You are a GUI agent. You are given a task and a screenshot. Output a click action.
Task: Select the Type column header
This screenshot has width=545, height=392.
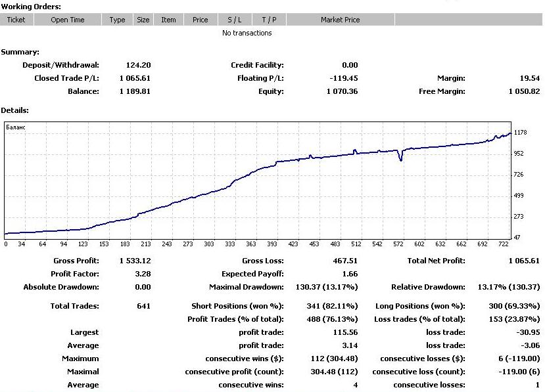[117, 20]
